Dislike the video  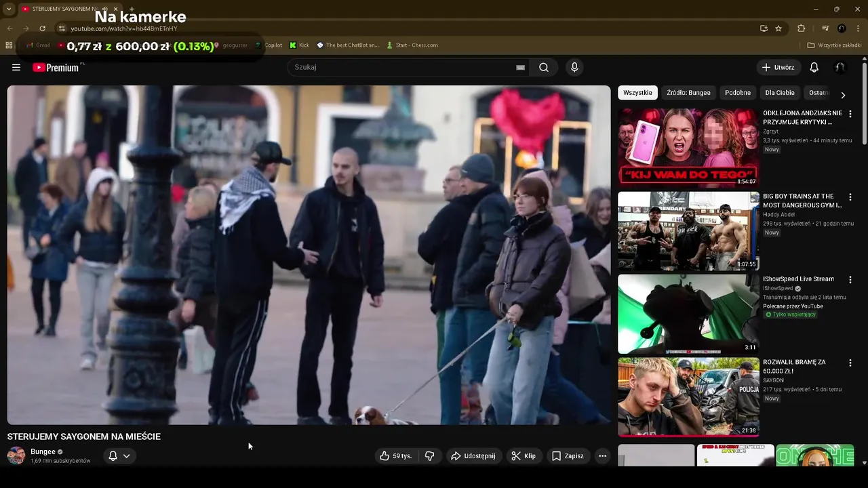point(429,456)
